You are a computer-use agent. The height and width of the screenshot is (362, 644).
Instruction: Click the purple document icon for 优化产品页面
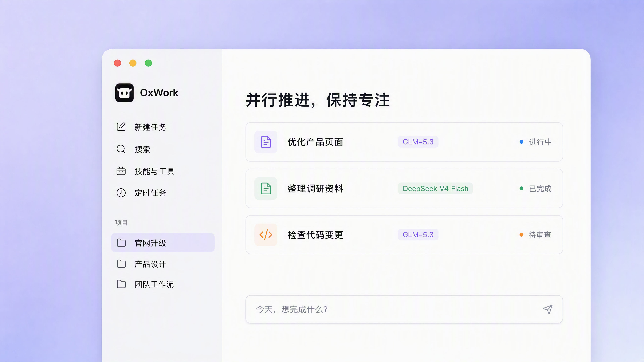tap(266, 142)
